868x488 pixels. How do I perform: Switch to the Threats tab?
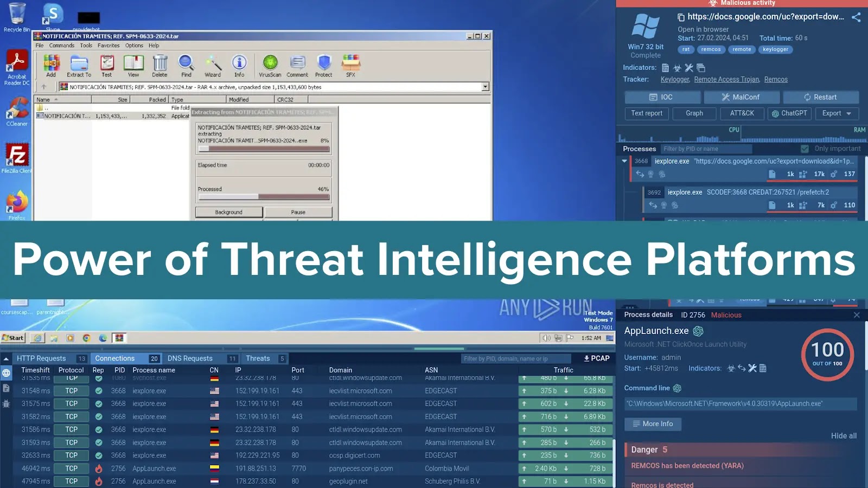(258, 358)
